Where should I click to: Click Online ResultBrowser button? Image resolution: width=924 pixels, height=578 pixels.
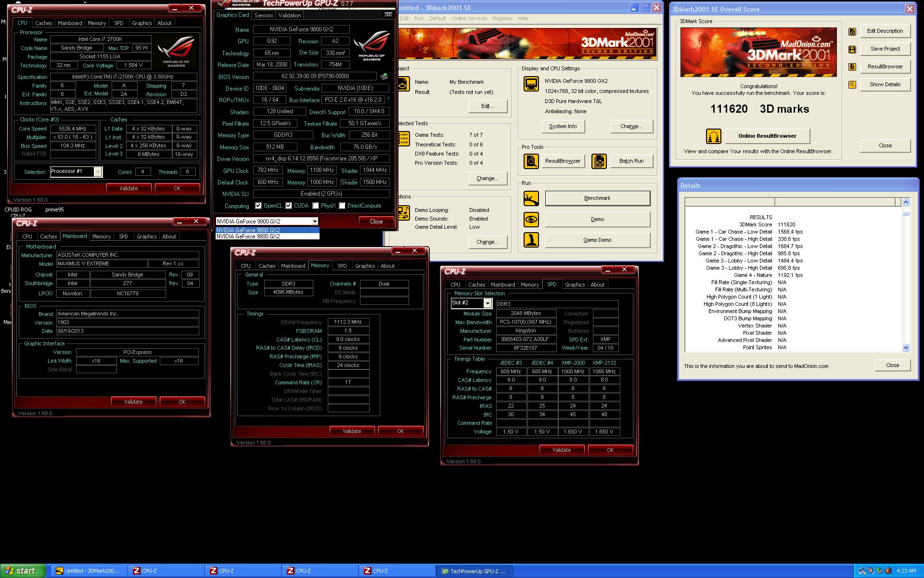click(x=767, y=136)
